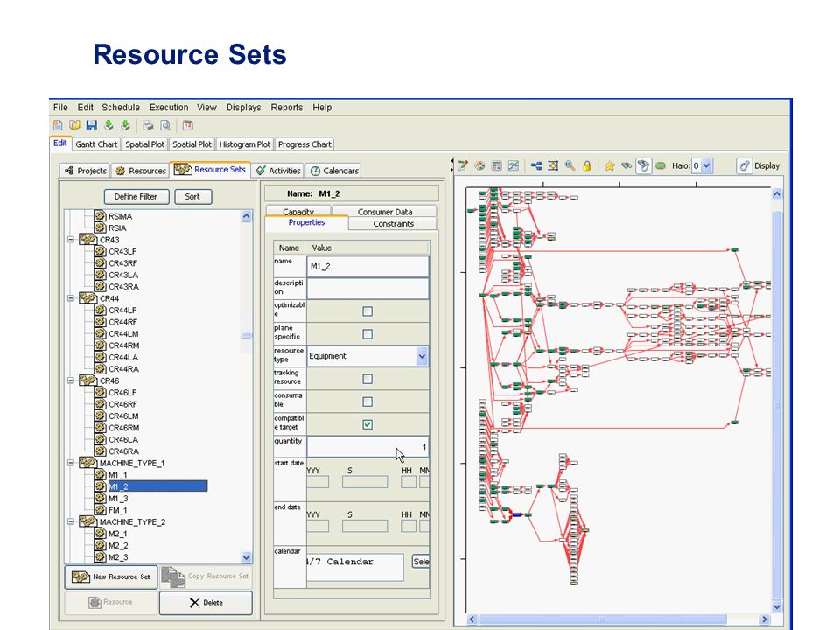840x630 pixels.
Task: Toggle the plane specific checkbox
Action: point(367,334)
